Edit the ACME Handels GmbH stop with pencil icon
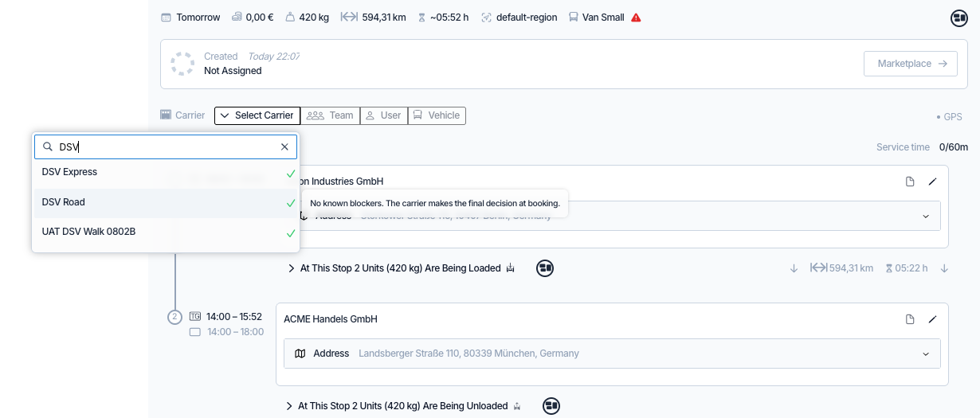Viewport: 980px width, 418px height. 932,319
